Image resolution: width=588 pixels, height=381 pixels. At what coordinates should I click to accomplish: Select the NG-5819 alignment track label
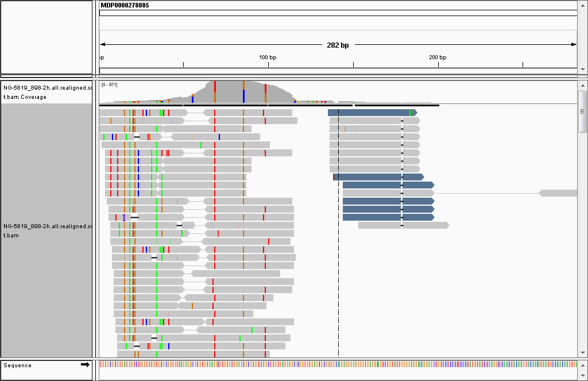[x=47, y=231]
